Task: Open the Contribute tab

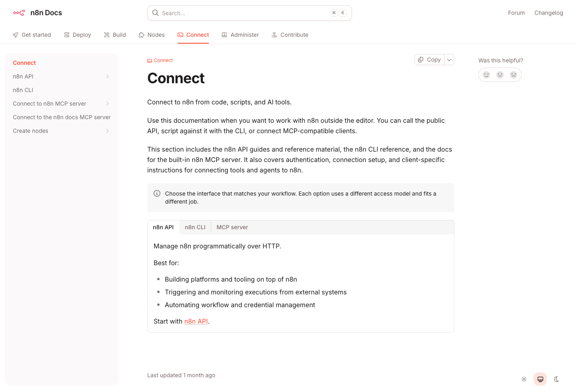Action: pos(290,35)
